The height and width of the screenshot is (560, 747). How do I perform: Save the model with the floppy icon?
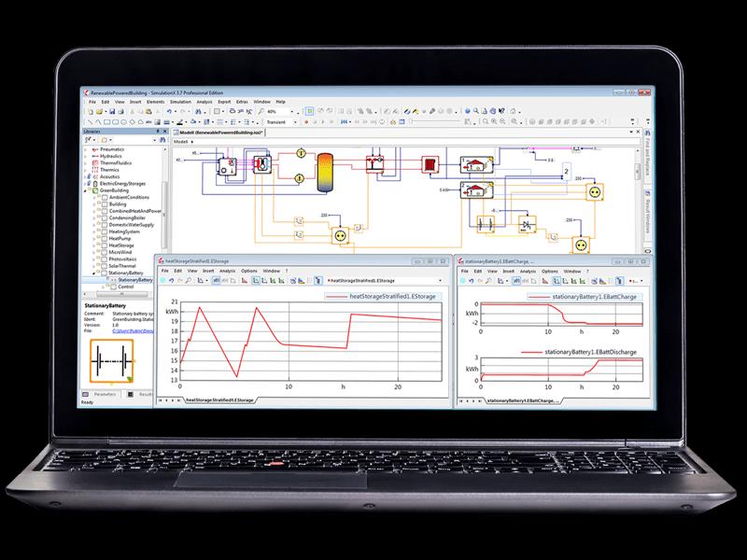point(112,111)
